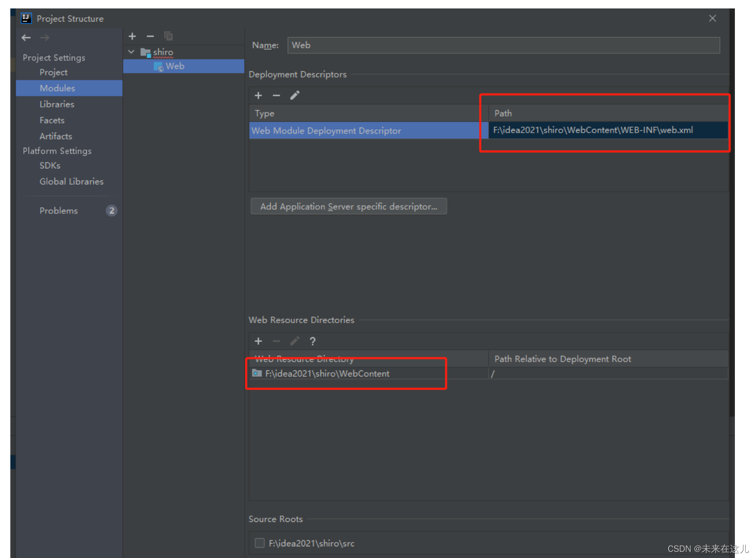This screenshot has height=558, width=756.
Task: Open the Libraries section
Action: pos(57,104)
